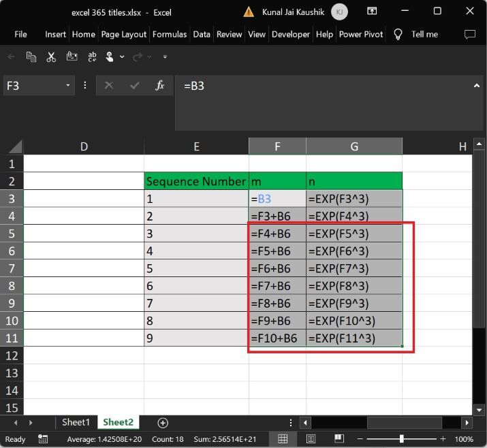Click the 100% zoom level button
The image size is (487, 448).
click(464, 439)
